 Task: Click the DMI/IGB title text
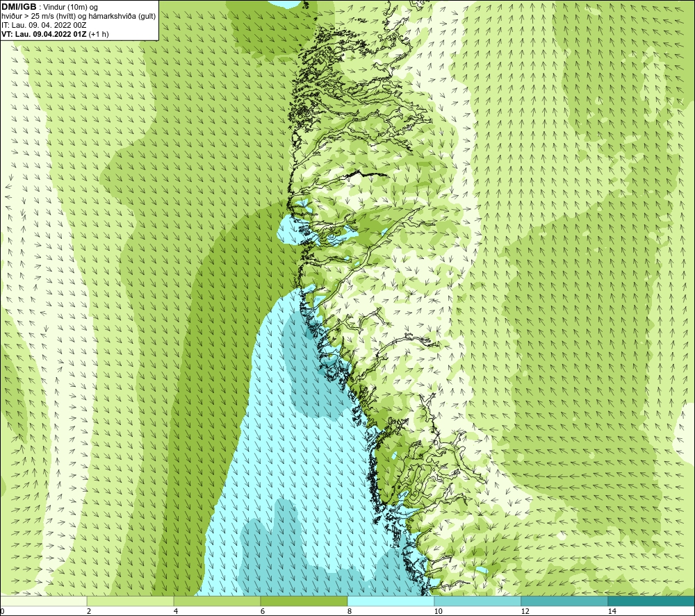19,7
